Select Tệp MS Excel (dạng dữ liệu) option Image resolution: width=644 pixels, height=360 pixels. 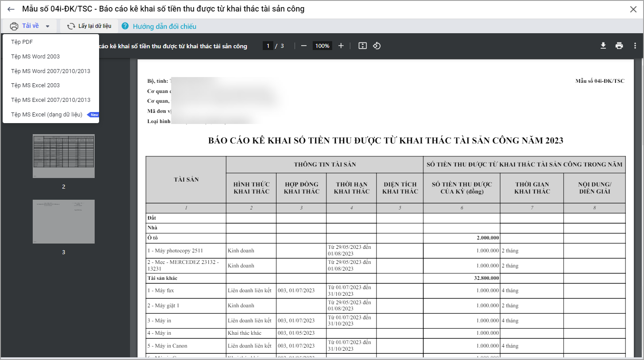[47, 115]
